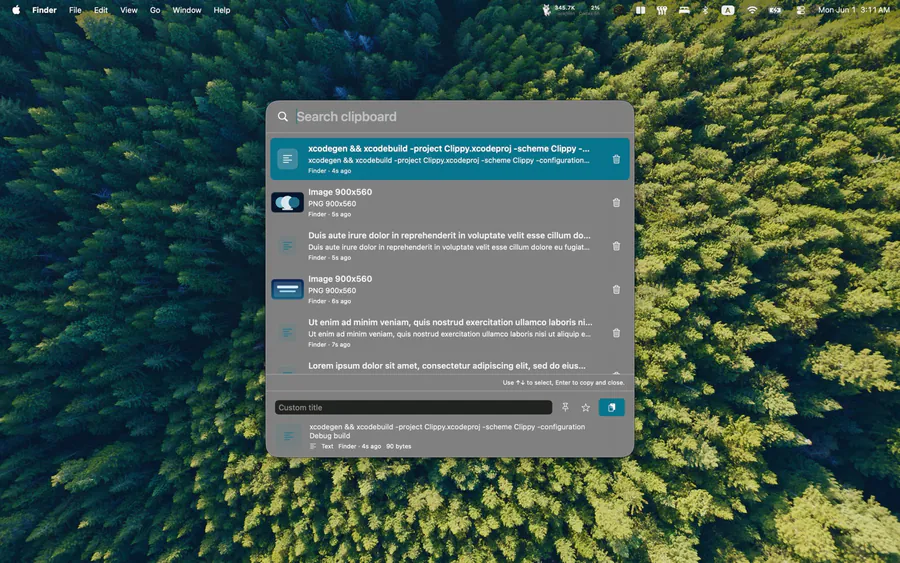
Task: Click the bed icon in menu bar
Action: pyautogui.click(x=684, y=10)
